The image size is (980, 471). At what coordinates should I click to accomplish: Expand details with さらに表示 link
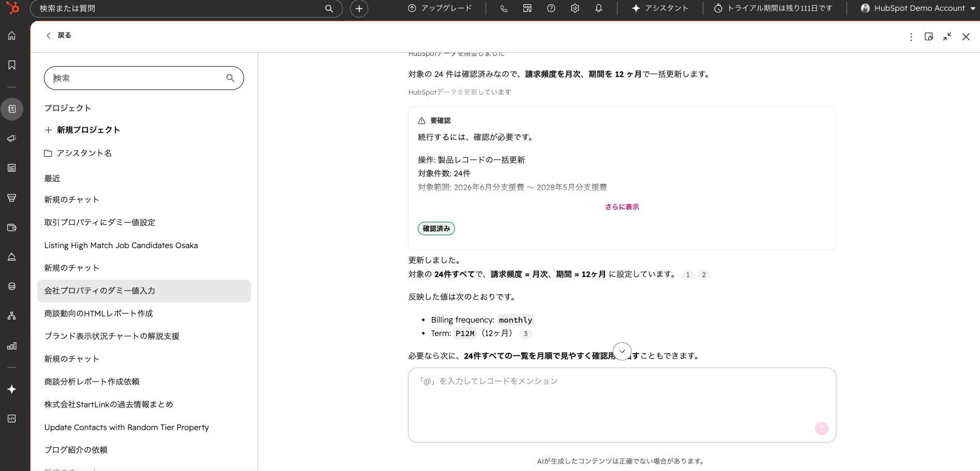pos(622,207)
